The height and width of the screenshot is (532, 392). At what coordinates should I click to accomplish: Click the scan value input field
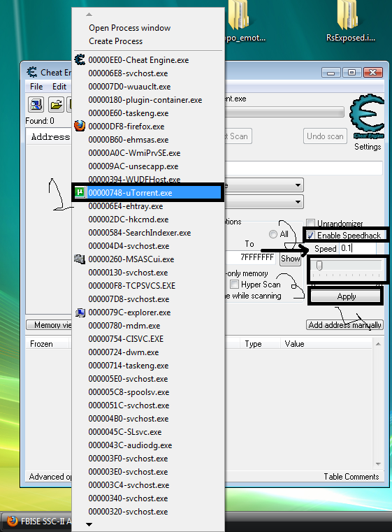coord(303,168)
